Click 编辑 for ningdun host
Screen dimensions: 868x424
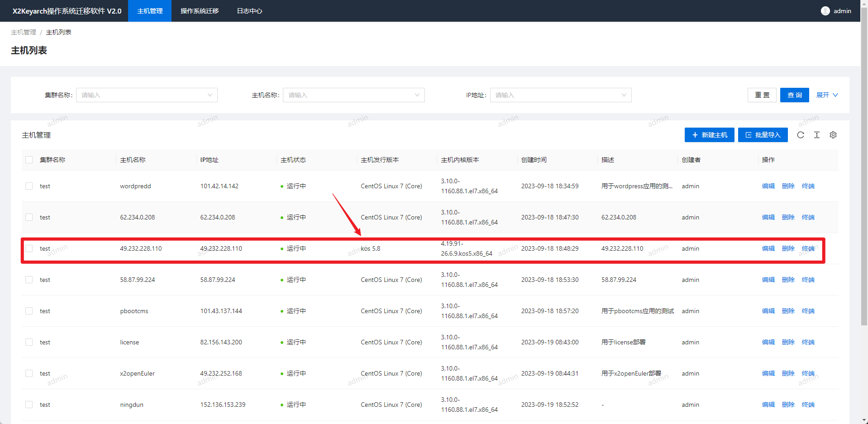click(x=768, y=405)
